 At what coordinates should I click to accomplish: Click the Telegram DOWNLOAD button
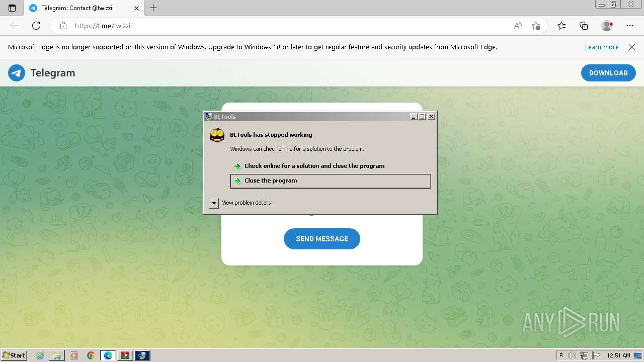[x=608, y=73]
